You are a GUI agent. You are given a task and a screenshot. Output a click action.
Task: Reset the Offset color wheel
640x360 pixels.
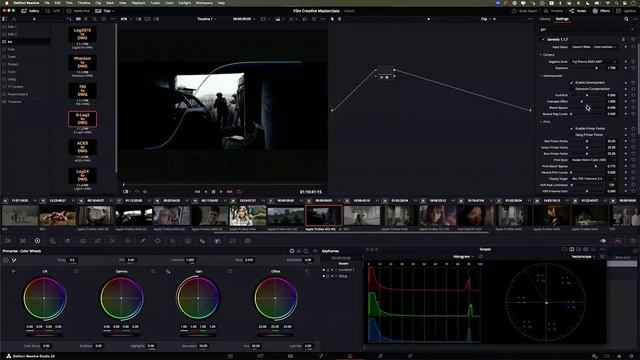(x=307, y=271)
